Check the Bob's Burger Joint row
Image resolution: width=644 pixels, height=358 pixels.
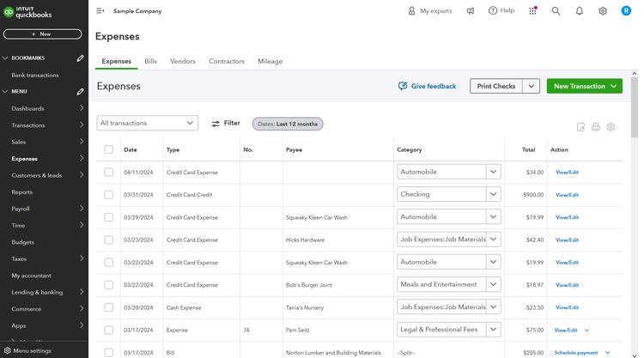pyautogui.click(x=108, y=285)
